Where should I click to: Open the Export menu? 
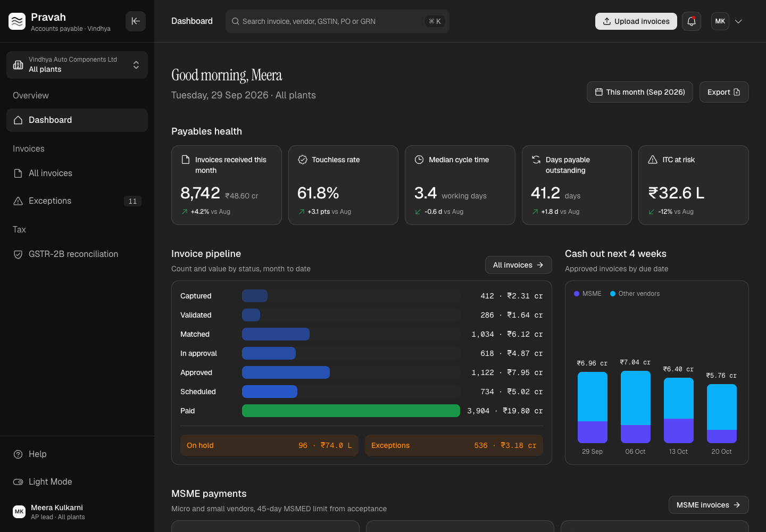point(724,92)
